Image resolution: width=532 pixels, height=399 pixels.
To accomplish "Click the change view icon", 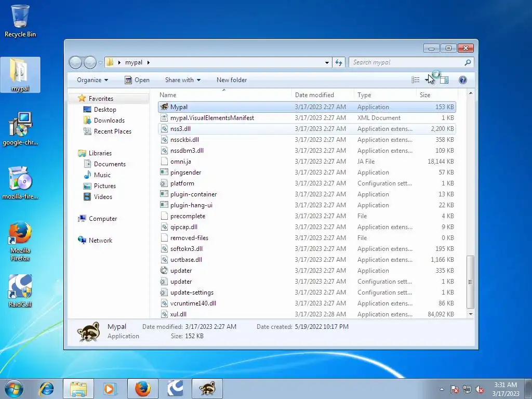I will tap(415, 79).
